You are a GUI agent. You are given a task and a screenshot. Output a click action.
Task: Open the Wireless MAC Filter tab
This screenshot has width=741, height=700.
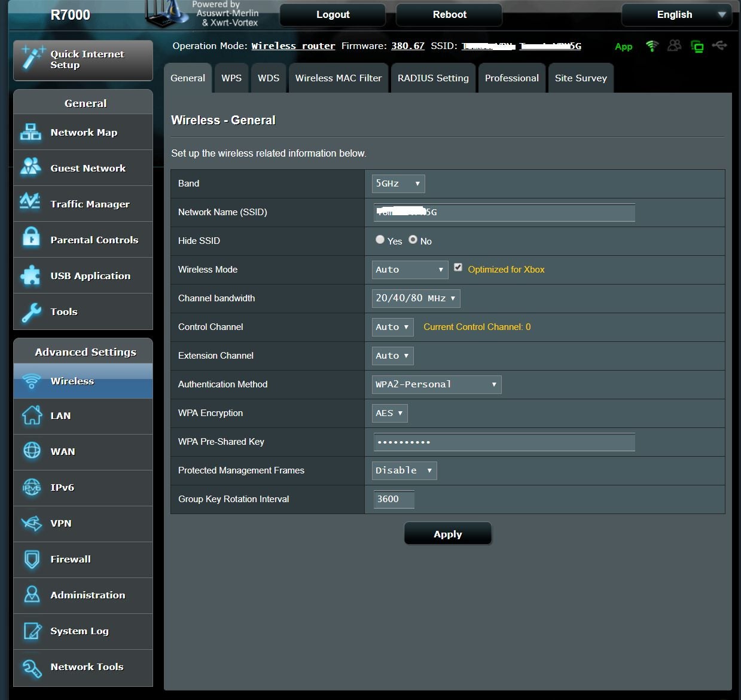pyautogui.click(x=338, y=78)
